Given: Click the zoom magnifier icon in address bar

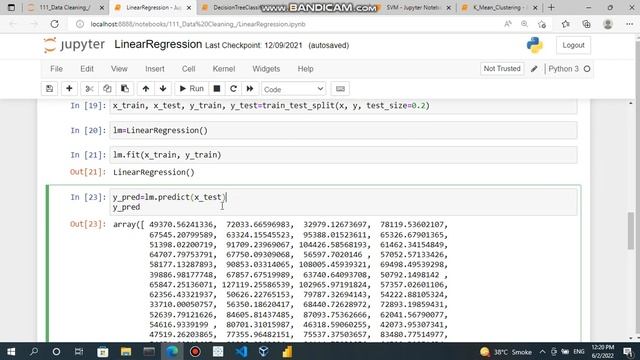Looking at the screenshot, I should (524, 24).
